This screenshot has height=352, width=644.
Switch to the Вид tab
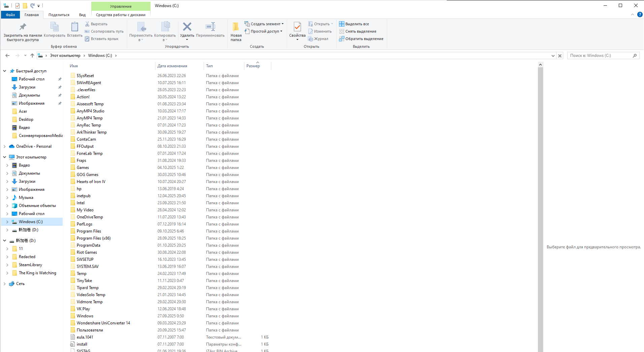tap(82, 15)
